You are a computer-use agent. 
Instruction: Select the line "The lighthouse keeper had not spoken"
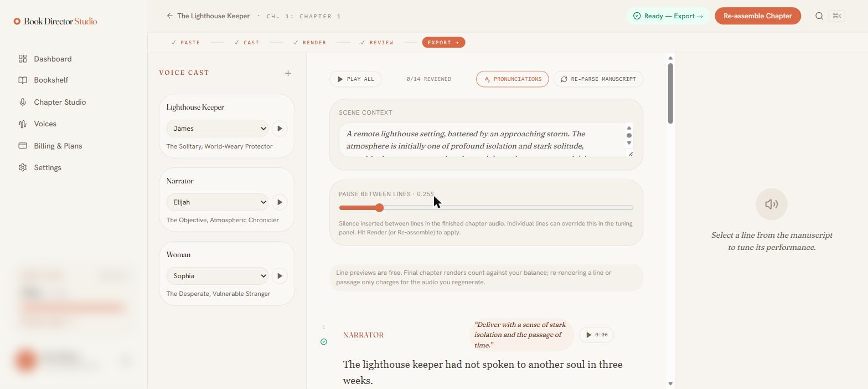[x=483, y=372]
